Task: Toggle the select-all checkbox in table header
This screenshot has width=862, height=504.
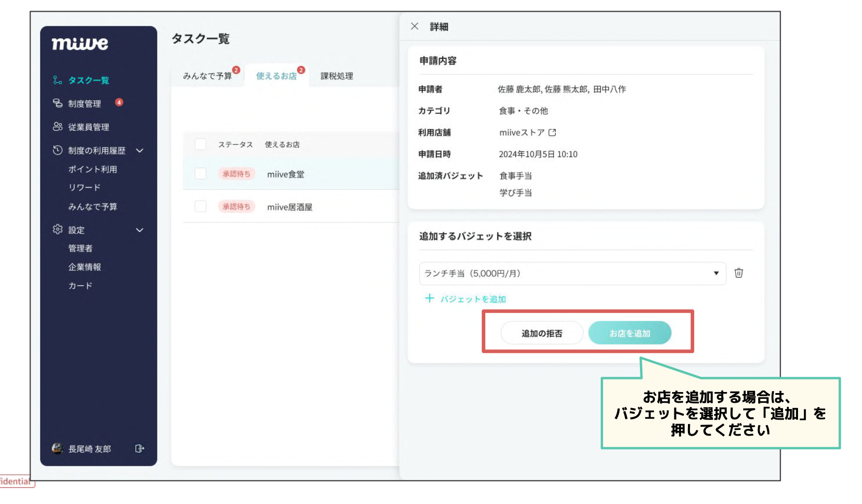Action: click(200, 144)
